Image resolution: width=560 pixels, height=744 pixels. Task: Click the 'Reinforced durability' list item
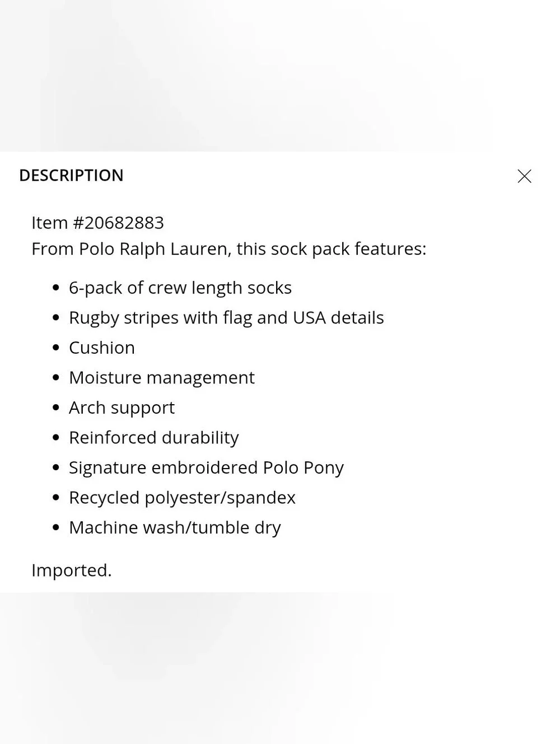pyautogui.click(x=153, y=438)
